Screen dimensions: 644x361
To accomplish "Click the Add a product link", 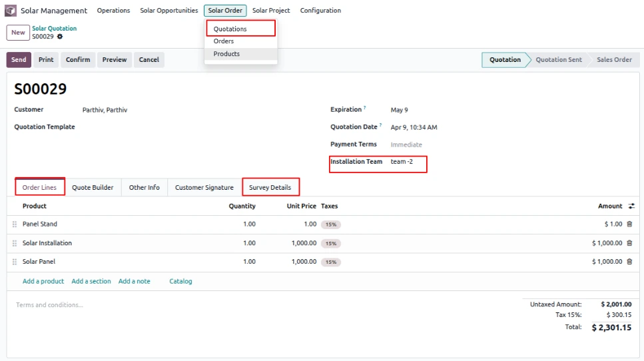I will coord(43,281).
